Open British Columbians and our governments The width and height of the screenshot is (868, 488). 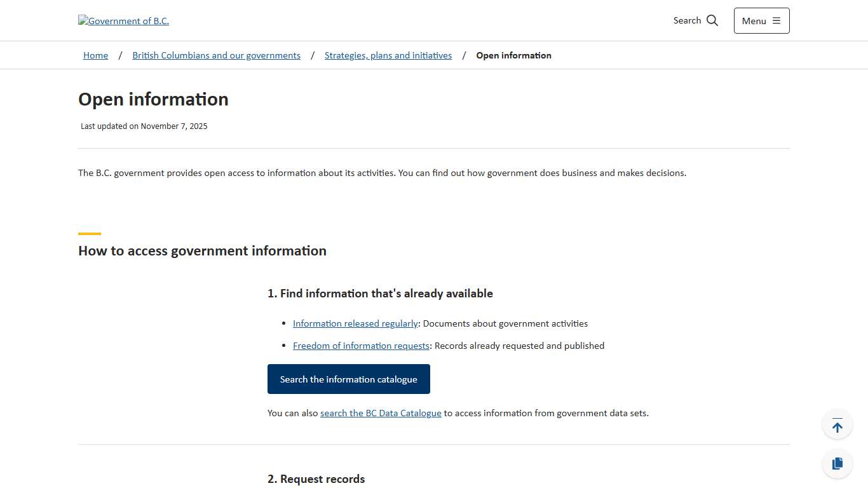(x=216, y=55)
